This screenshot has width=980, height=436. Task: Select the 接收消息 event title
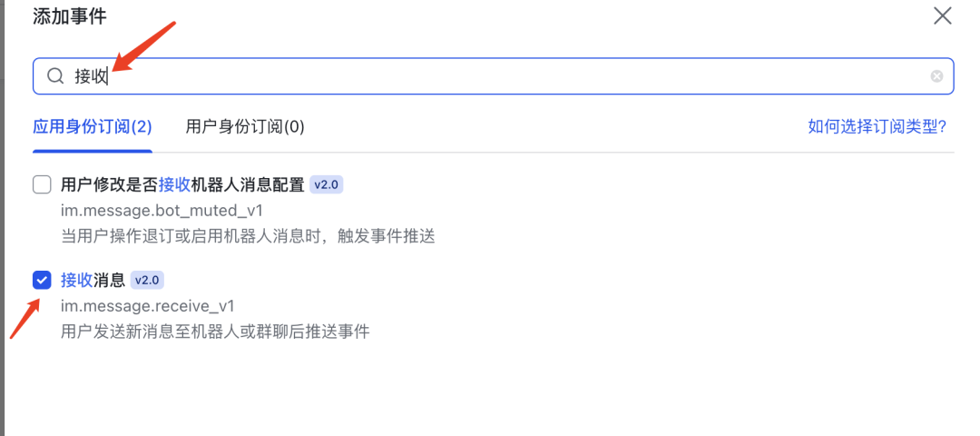pos(93,280)
